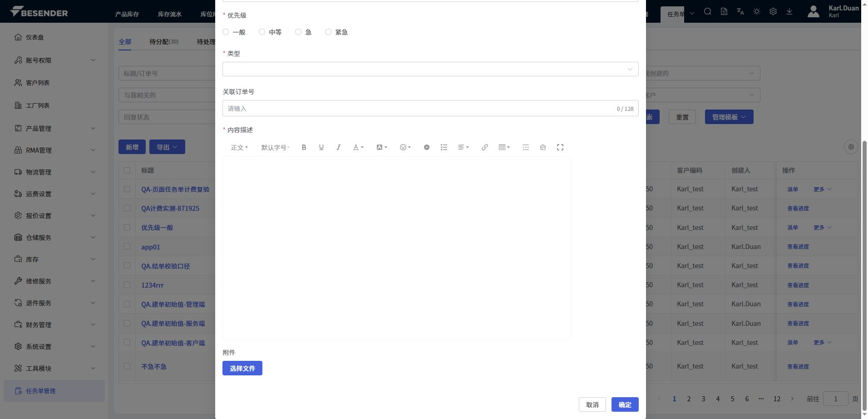Open the text alignment options
This screenshot has width=868, height=419.
463,147
